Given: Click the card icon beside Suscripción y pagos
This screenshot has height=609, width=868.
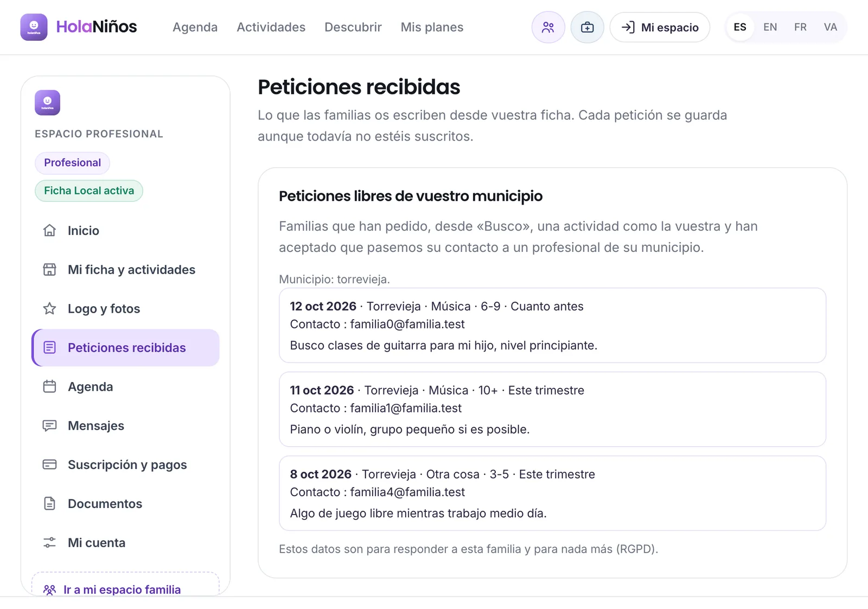Looking at the screenshot, I should click(49, 465).
